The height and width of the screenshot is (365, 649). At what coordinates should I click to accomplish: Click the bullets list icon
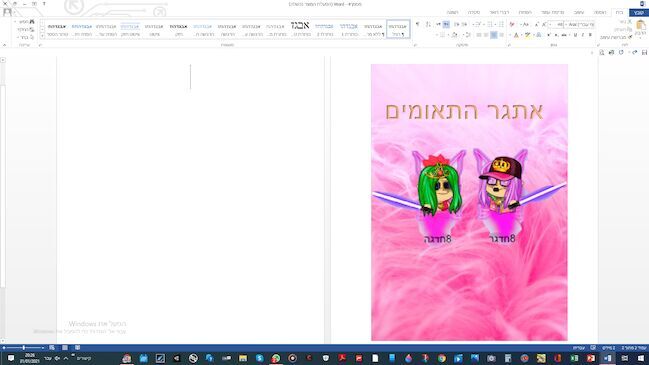501,24
